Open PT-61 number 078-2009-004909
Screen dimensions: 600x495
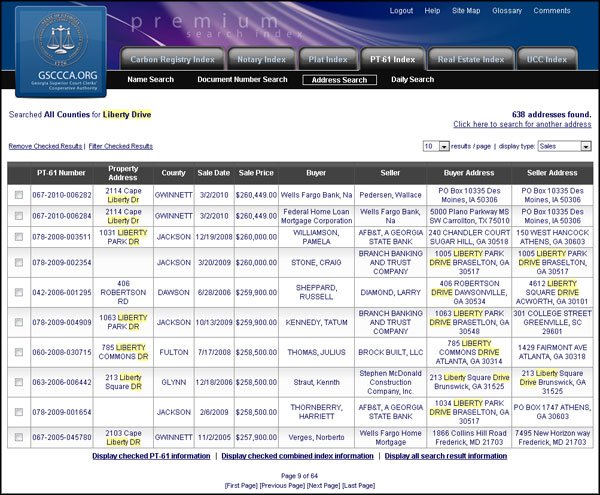[62, 322]
